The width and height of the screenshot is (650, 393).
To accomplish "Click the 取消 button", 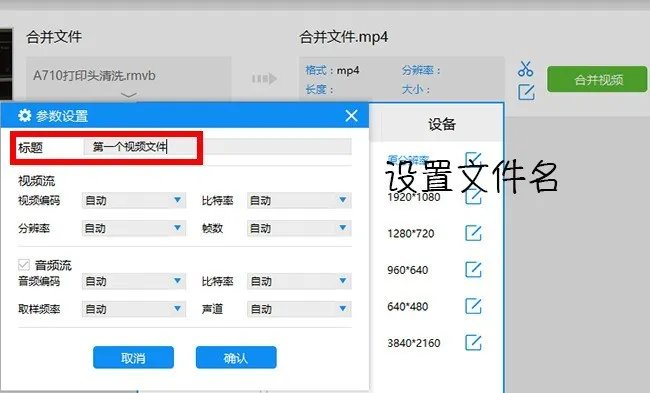I will (x=133, y=357).
